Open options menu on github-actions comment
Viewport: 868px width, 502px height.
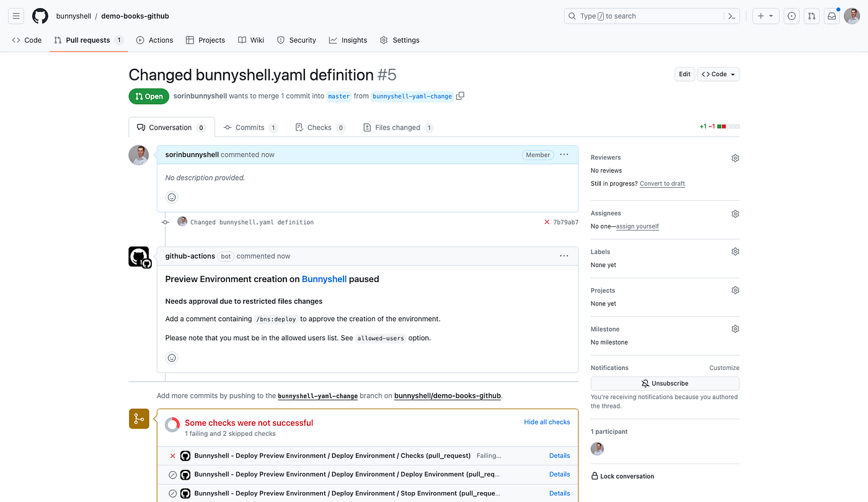pos(564,256)
